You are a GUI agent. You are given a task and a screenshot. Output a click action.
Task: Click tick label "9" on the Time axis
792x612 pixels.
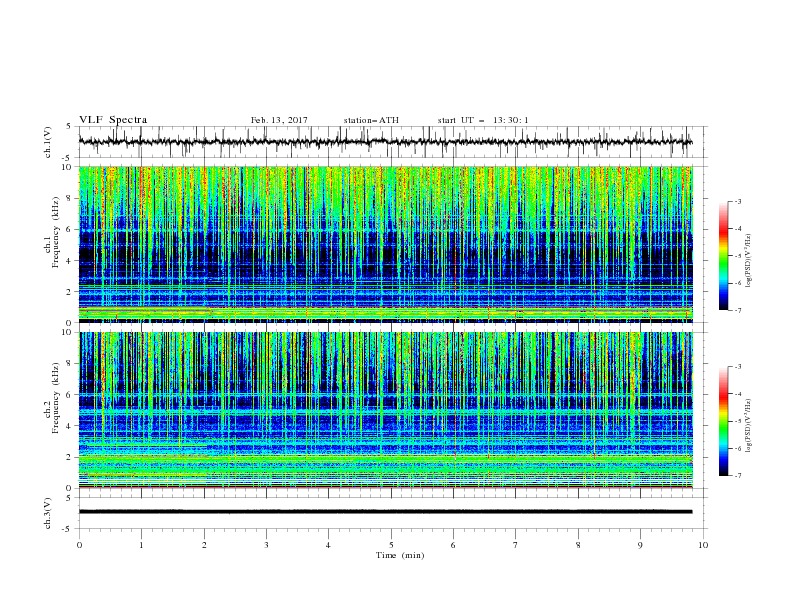(640, 545)
